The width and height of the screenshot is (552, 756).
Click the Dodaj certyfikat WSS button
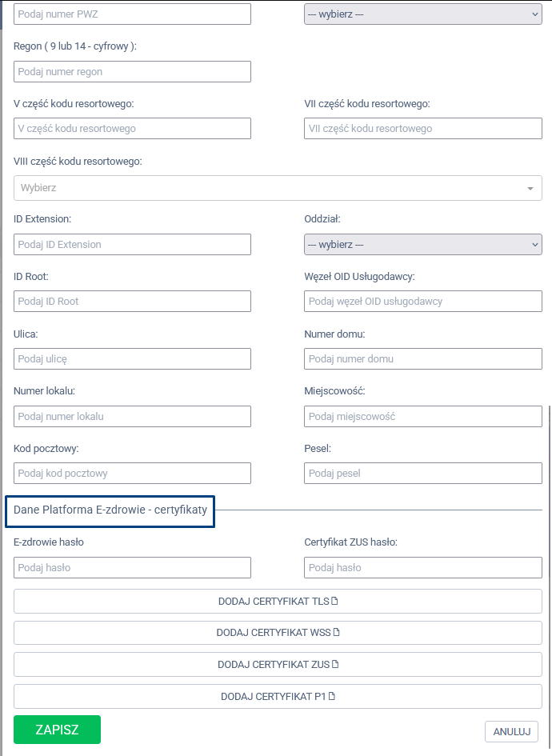click(x=278, y=633)
